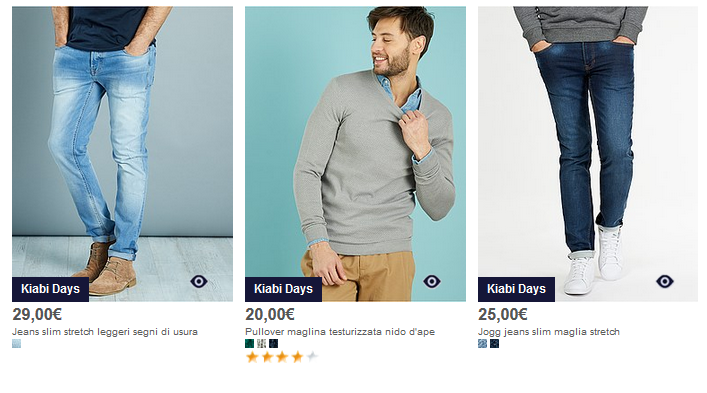Screen dimensions: 707x393
Task: Select the dark navy swatch under Jogg jeans
Action: pyautogui.click(x=495, y=344)
